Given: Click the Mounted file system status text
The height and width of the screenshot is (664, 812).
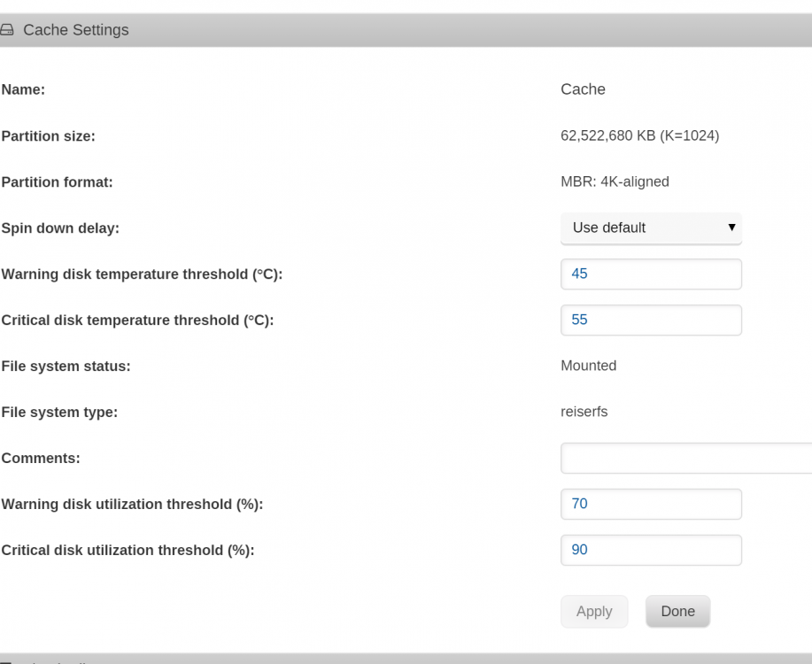Looking at the screenshot, I should tap(588, 366).
